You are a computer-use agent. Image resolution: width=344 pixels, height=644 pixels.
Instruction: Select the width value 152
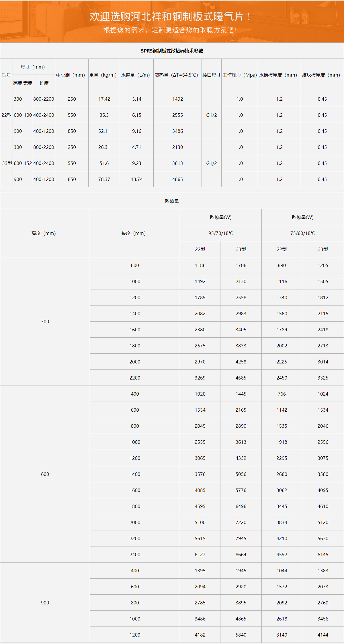pos(28,163)
